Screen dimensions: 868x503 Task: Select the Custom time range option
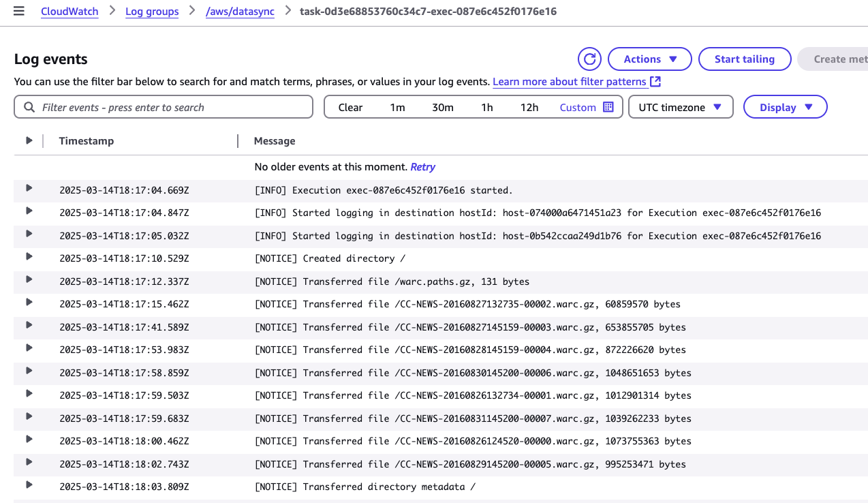tap(578, 107)
